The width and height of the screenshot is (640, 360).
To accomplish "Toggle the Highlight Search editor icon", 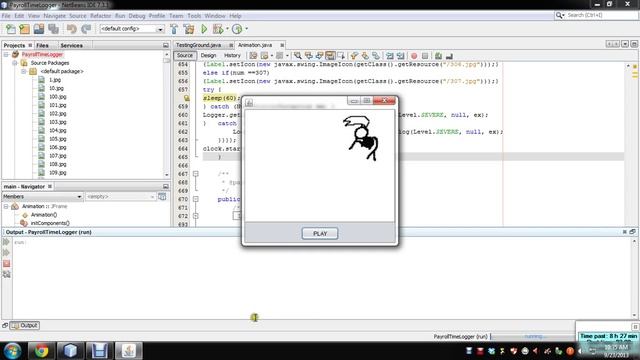I will click(x=330, y=56).
